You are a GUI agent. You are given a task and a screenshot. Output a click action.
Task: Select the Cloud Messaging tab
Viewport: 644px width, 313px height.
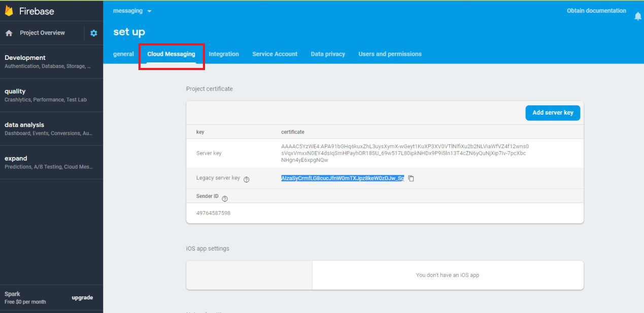[171, 54]
